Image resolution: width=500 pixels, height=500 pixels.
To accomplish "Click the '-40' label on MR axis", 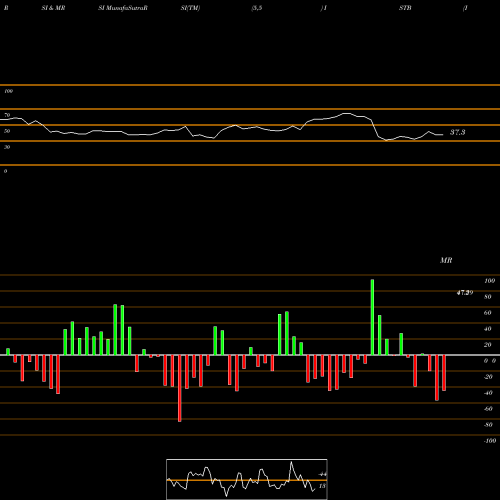I will point(488,393).
